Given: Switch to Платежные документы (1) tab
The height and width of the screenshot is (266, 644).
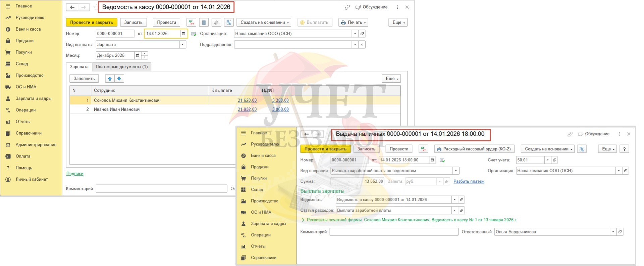Looking at the screenshot, I should (x=121, y=67).
